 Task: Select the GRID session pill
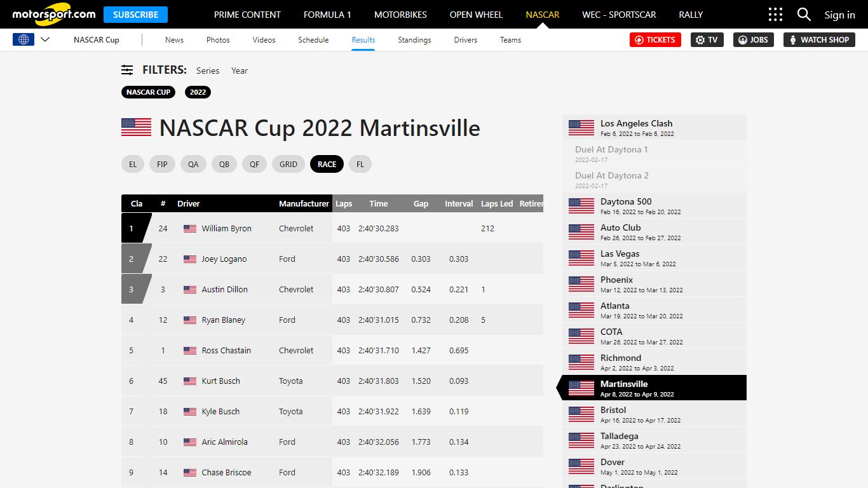(x=288, y=164)
